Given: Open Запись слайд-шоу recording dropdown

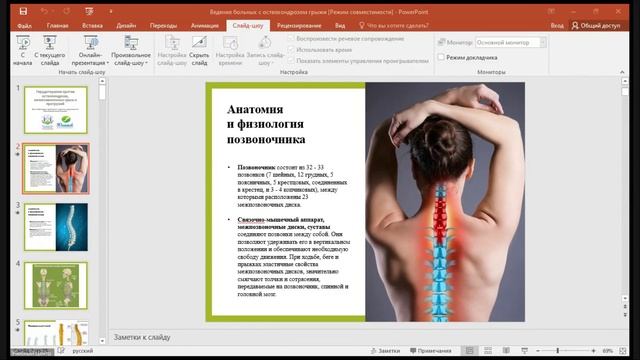Looking at the screenshot, I should [x=265, y=51].
